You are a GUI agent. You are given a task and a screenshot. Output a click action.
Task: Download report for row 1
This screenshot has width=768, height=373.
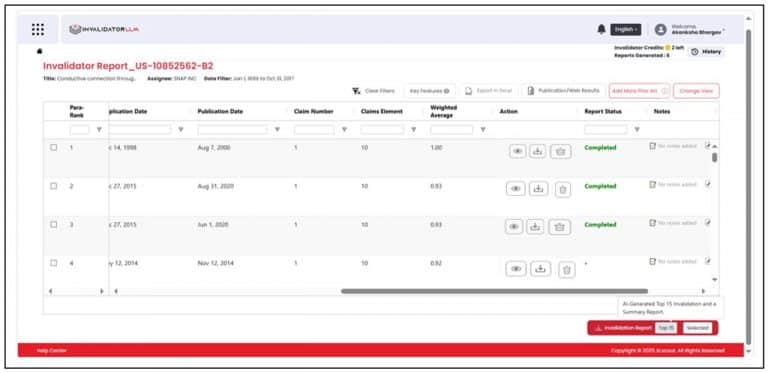pyautogui.click(x=538, y=151)
